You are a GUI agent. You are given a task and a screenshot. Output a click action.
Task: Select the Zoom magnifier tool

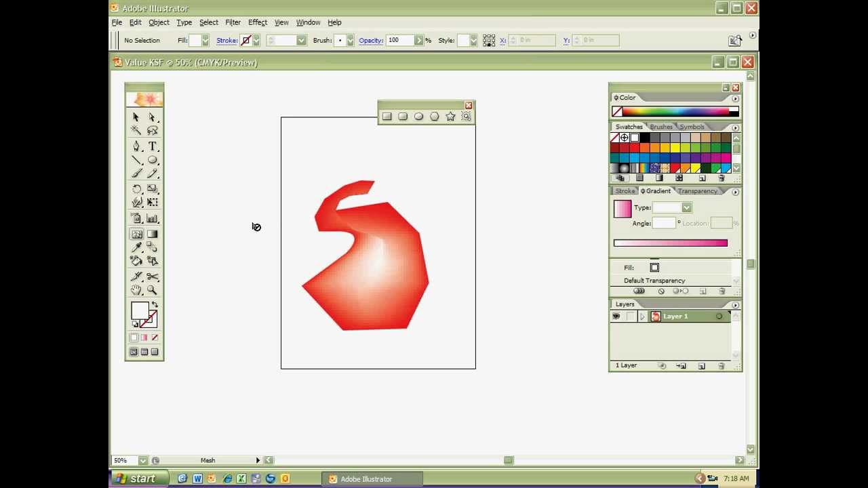coord(152,290)
